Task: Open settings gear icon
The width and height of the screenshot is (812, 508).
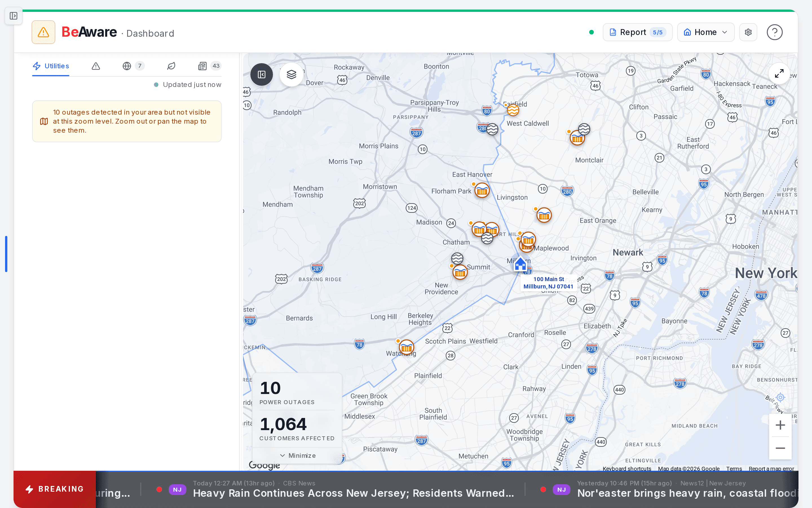Action: 748,32
